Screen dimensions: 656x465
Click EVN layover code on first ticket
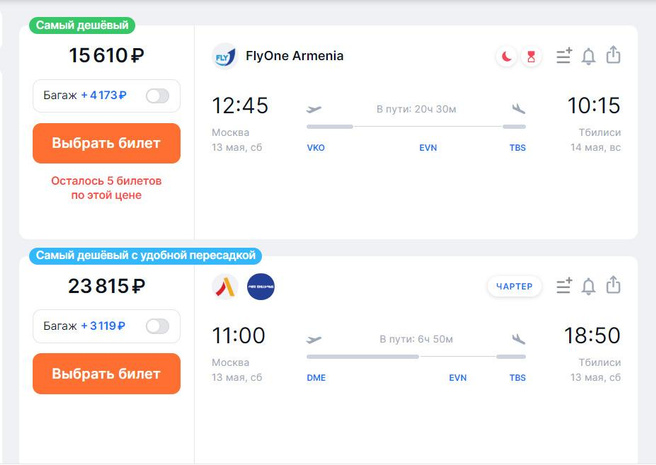(428, 148)
